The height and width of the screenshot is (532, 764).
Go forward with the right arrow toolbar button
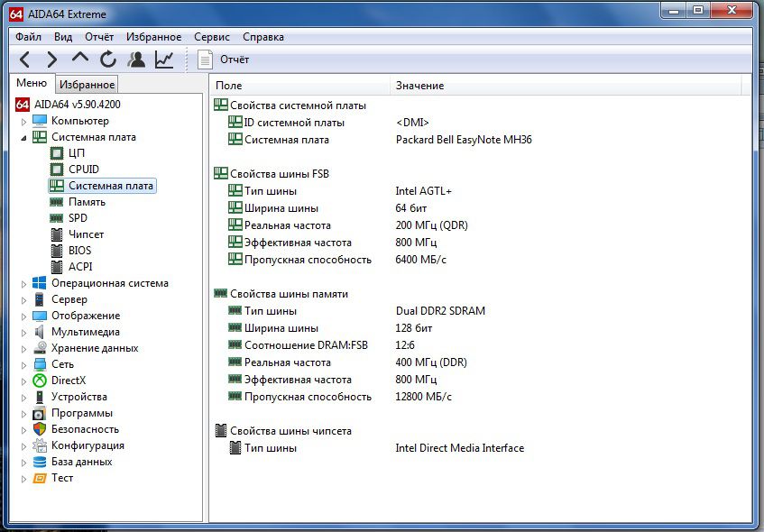coord(51,60)
